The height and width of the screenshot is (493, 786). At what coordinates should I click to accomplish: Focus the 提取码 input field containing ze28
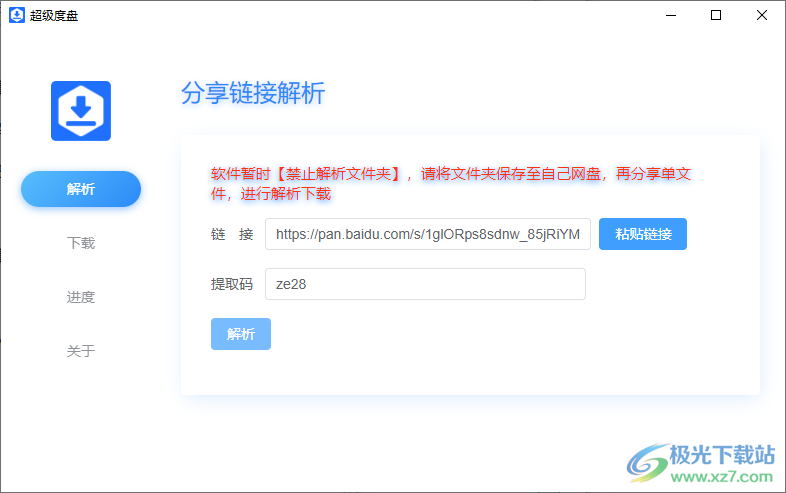click(x=425, y=284)
